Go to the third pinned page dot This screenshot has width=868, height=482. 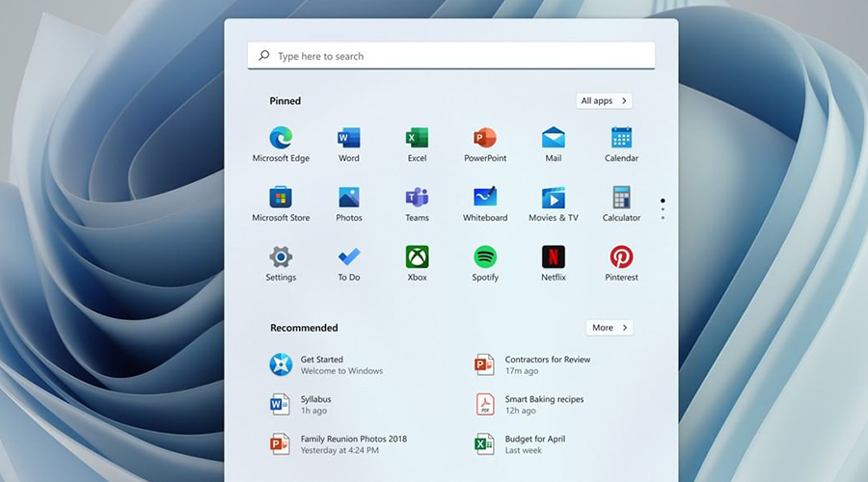tap(663, 218)
